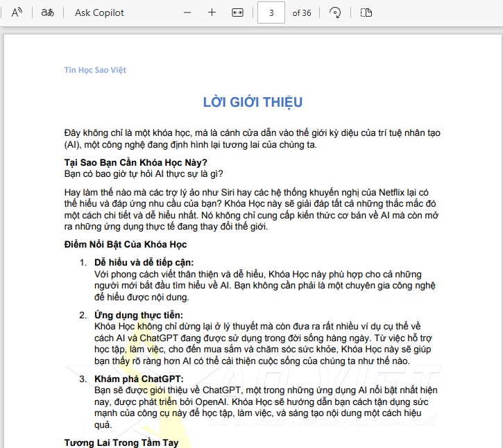Click the heading "Tương Lai Trong Tầm Tay"

tap(121, 442)
